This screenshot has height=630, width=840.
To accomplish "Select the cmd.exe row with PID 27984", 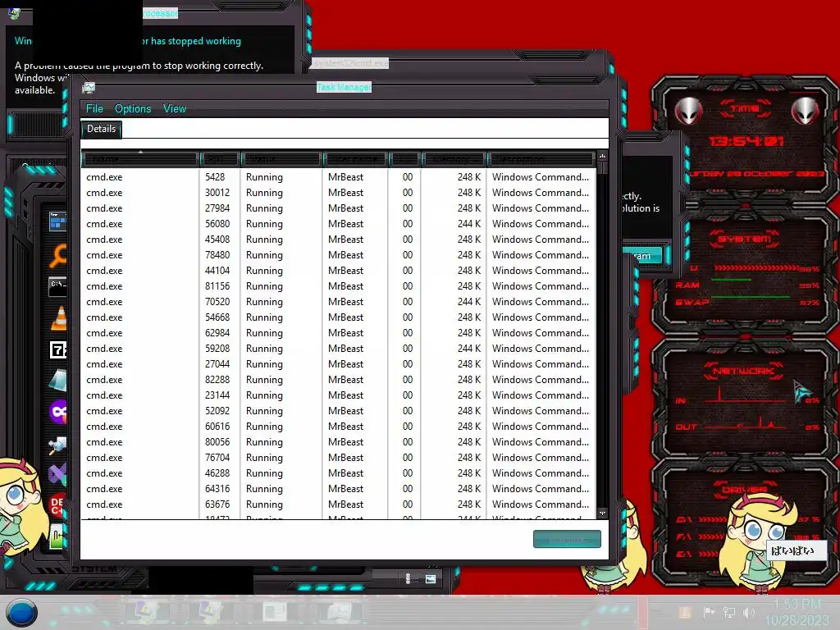I will pos(338,208).
